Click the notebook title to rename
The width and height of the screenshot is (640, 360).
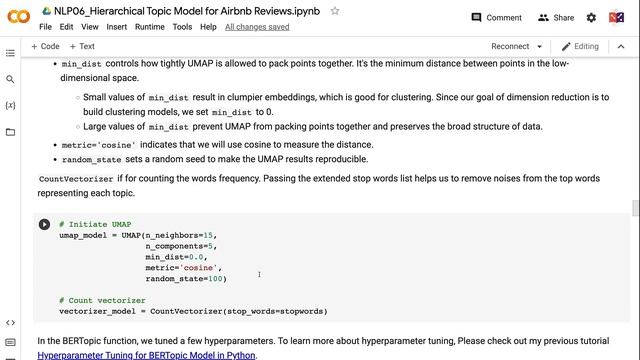click(187, 11)
